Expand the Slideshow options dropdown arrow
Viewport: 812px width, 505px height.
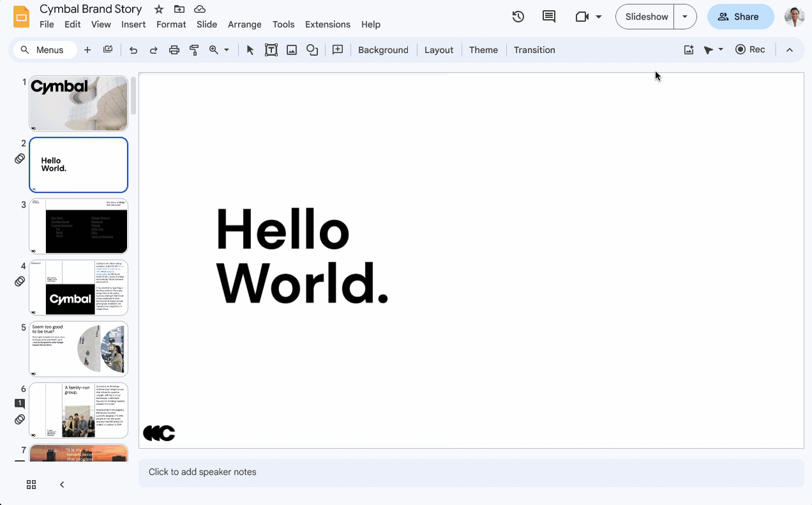point(685,17)
